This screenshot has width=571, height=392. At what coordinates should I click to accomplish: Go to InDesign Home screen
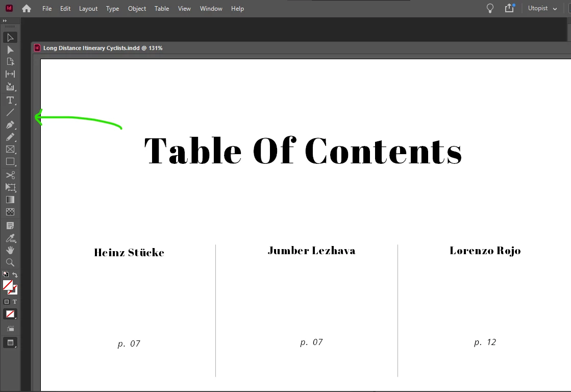click(27, 8)
